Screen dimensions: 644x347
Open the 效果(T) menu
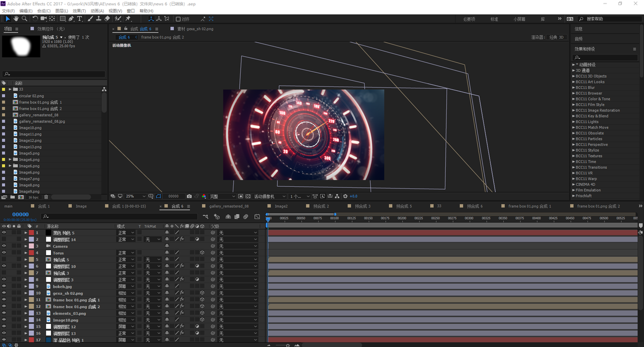click(79, 10)
